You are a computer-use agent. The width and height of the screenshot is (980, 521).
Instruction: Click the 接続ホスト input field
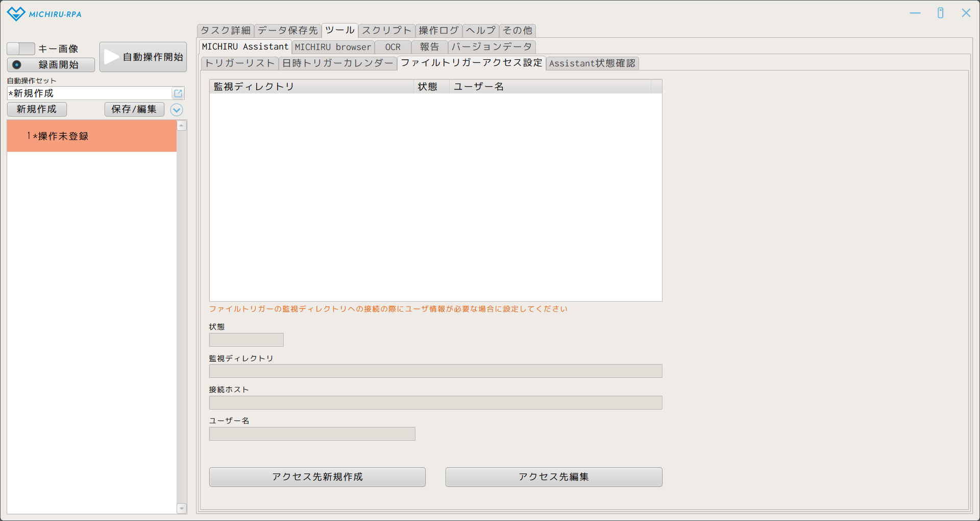[x=435, y=403]
